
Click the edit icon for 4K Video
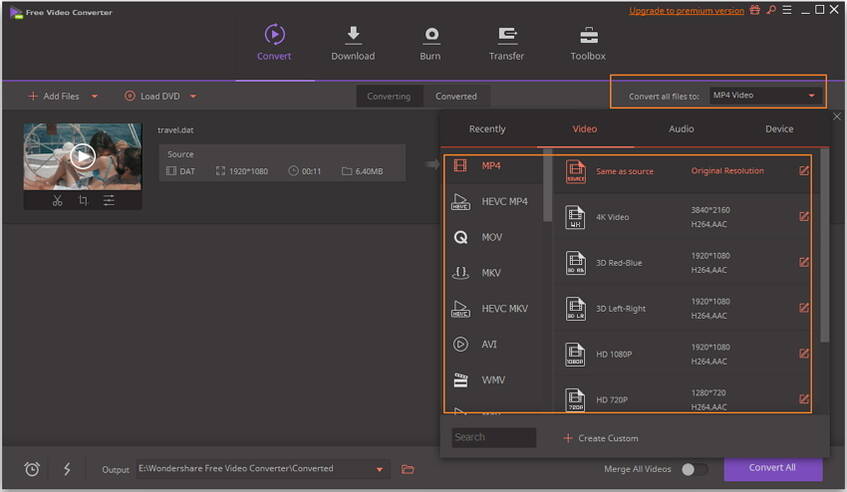[804, 217]
